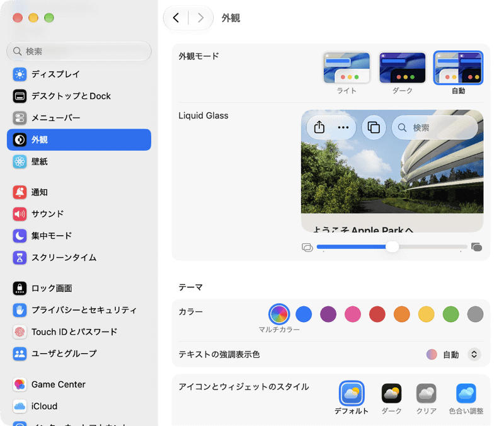Click the 集中モード moon icon
This screenshot has height=426, width=504.
tap(20, 236)
